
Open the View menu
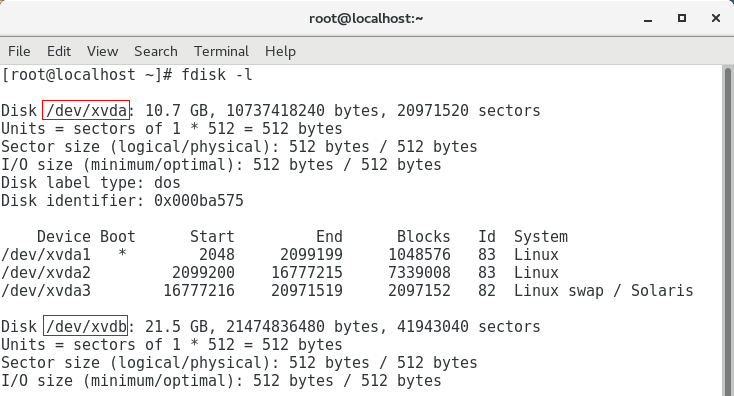(x=103, y=51)
